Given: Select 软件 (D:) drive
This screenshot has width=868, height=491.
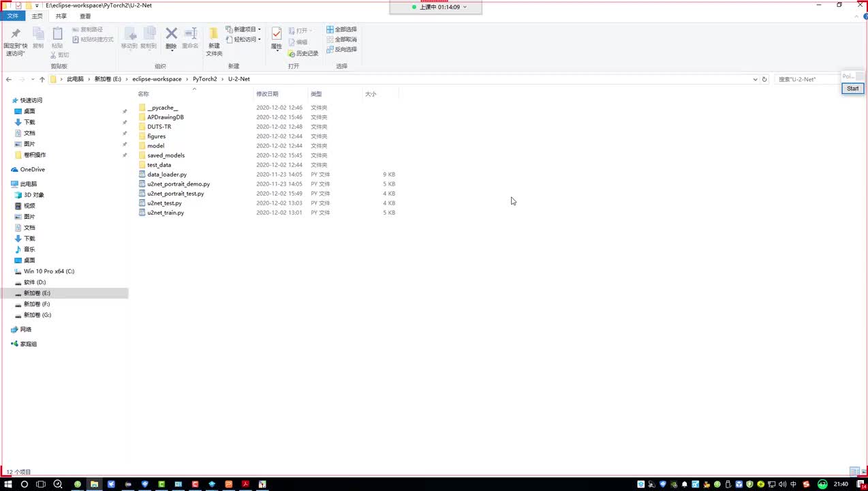Looking at the screenshot, I should [x=34, y=282].
